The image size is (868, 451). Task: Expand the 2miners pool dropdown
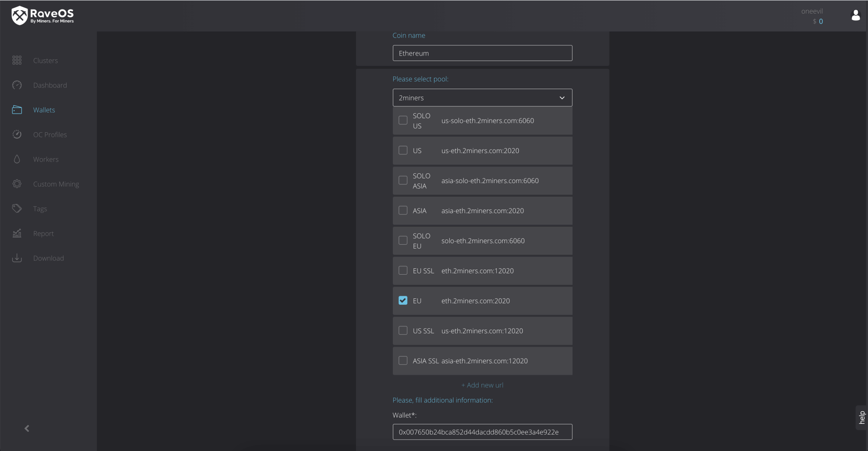(x=482, y=98)
